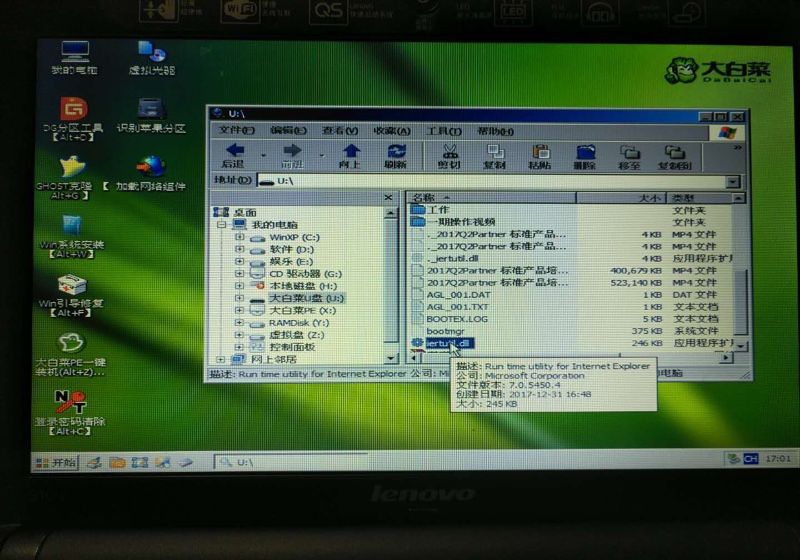
Task: Sort by 类型 column header
Action: click(x=699, y=198)
